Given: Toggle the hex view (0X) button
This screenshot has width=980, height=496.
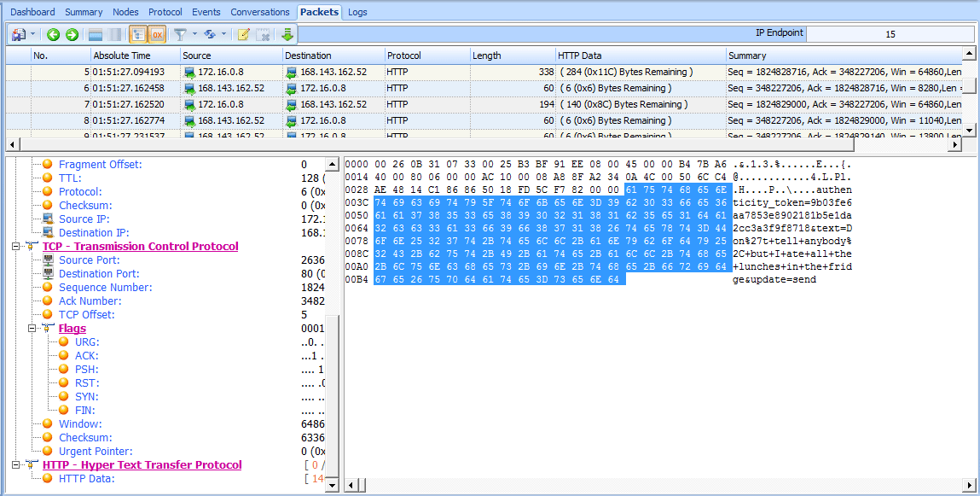Looking at the screenshot, I should (157, 34).
